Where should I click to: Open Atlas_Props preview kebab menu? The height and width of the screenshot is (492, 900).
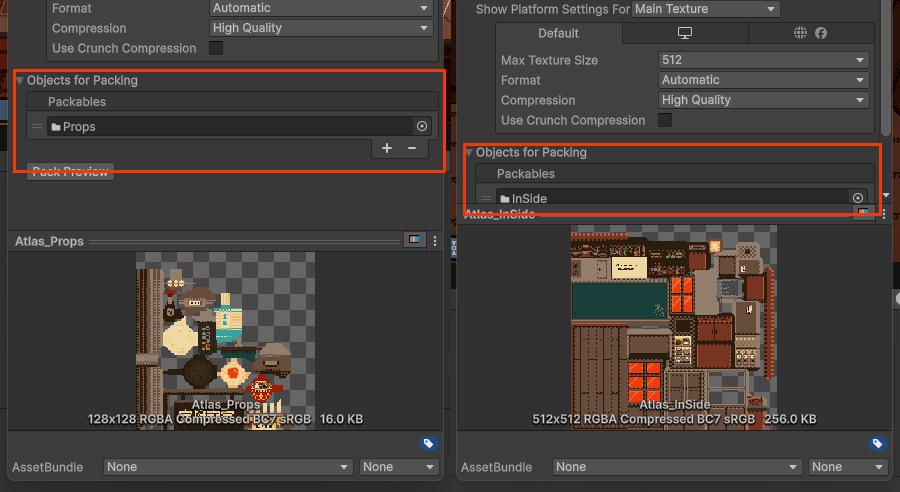[435, 241]
